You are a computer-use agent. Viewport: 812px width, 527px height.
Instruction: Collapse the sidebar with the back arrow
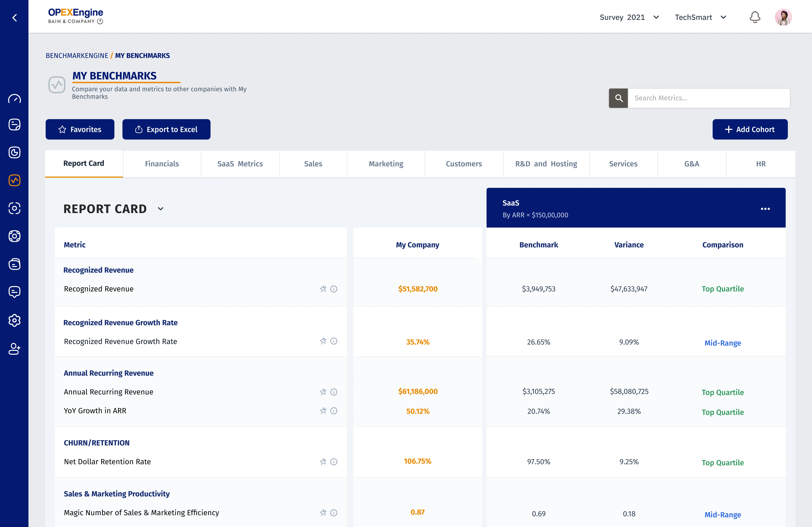tap(14, 17)
